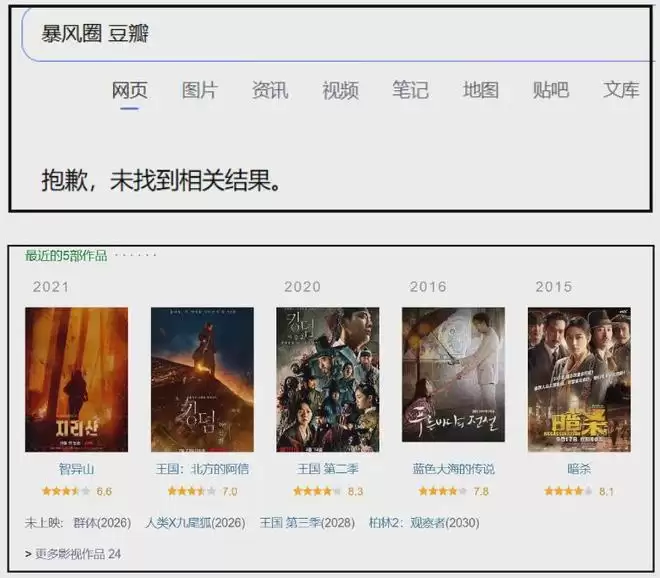660x578 pixels.
Task: Go to the 视频 tab
Action: click(x=340, y=90)
